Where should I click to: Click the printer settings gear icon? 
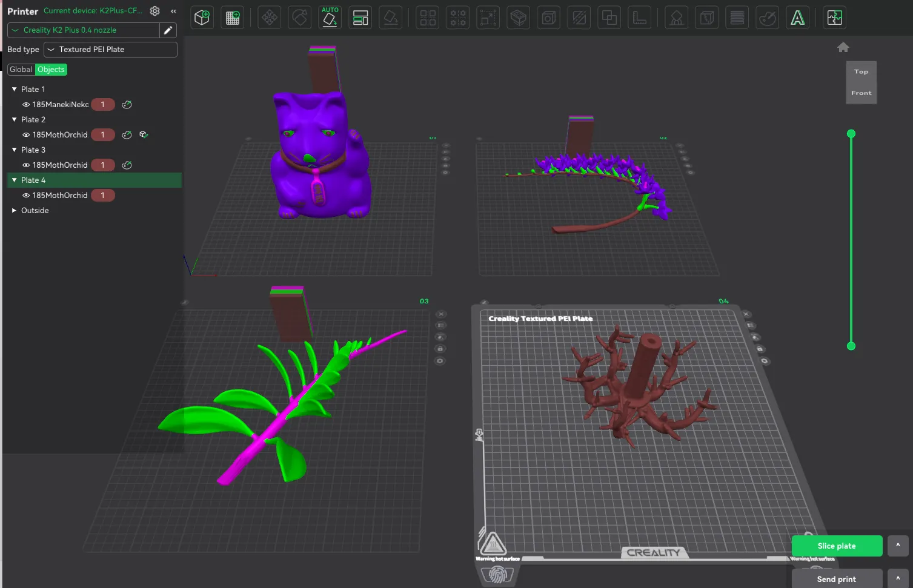155,11
